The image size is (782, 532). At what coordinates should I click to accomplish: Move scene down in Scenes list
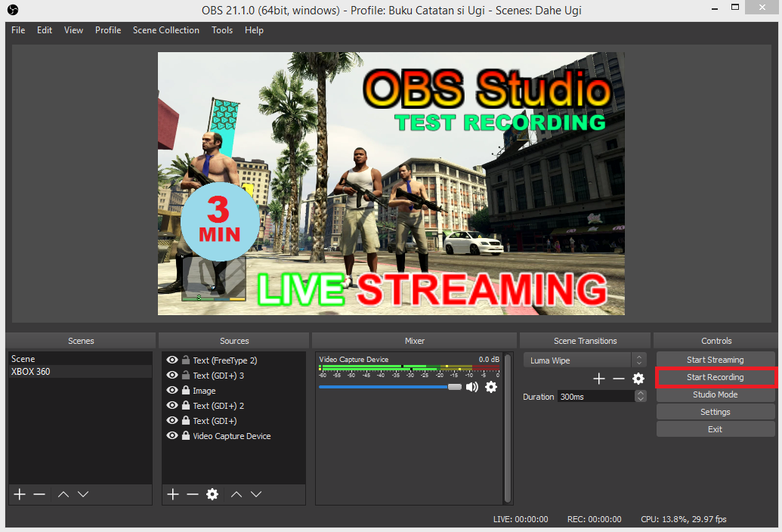coord(83,494)
